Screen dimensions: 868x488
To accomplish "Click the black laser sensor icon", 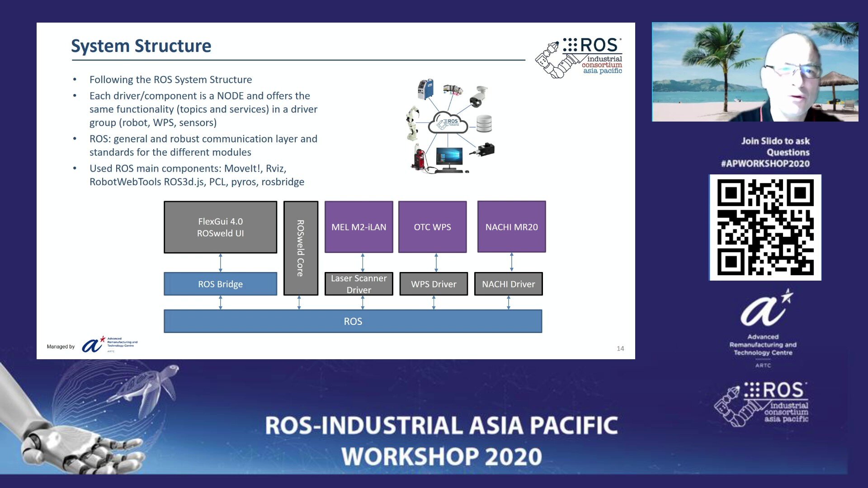I will pos(483,150).
